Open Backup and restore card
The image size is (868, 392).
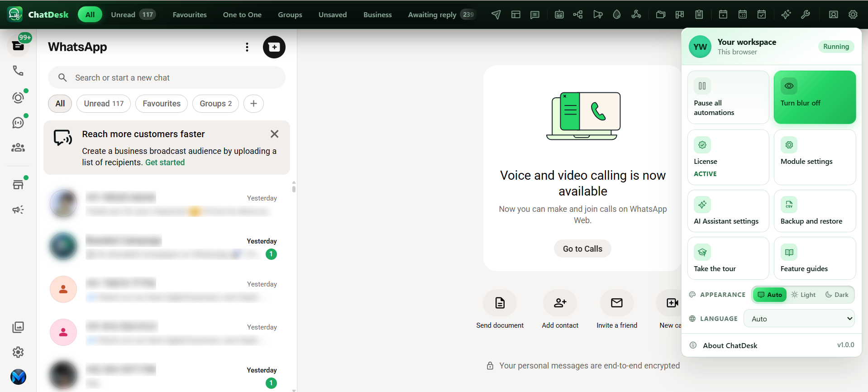[x=815, y=211]
